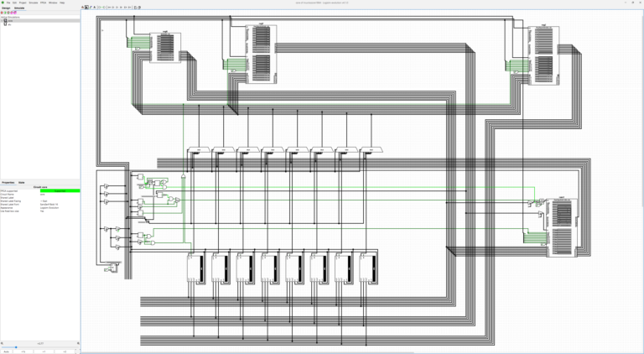
Task: Click the zoom in magnifier icon
Action: tap(78, 343)
